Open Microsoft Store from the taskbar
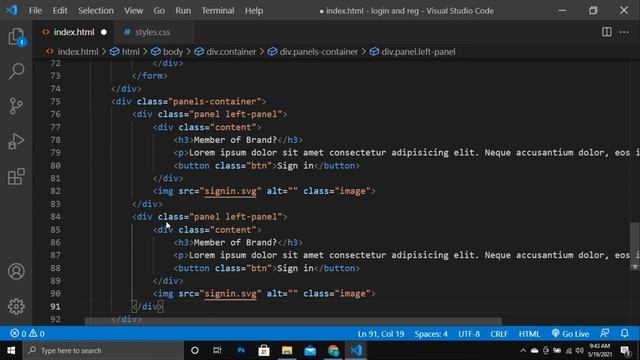 264,350
